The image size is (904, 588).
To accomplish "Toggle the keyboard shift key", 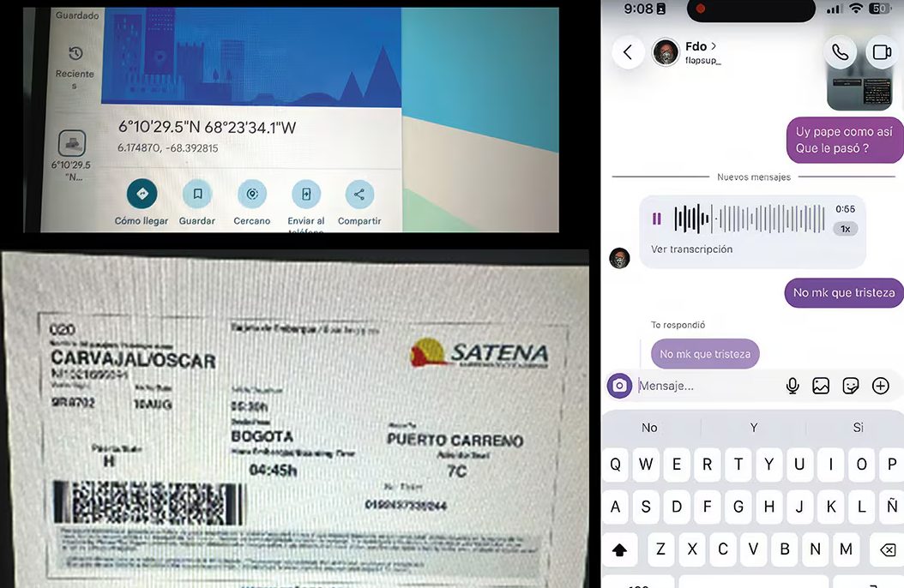I will click(620, 549).
